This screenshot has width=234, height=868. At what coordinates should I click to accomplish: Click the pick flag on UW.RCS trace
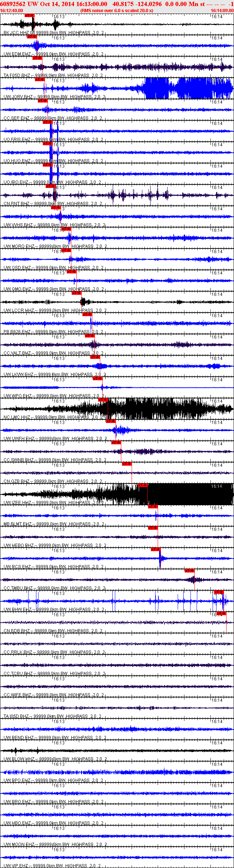pos(156,549)
